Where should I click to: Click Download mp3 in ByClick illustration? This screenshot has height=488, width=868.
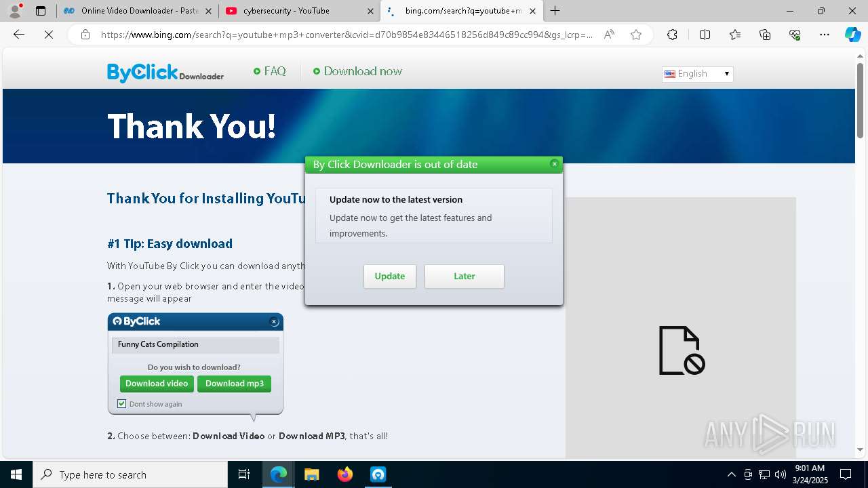click(235, 384)
